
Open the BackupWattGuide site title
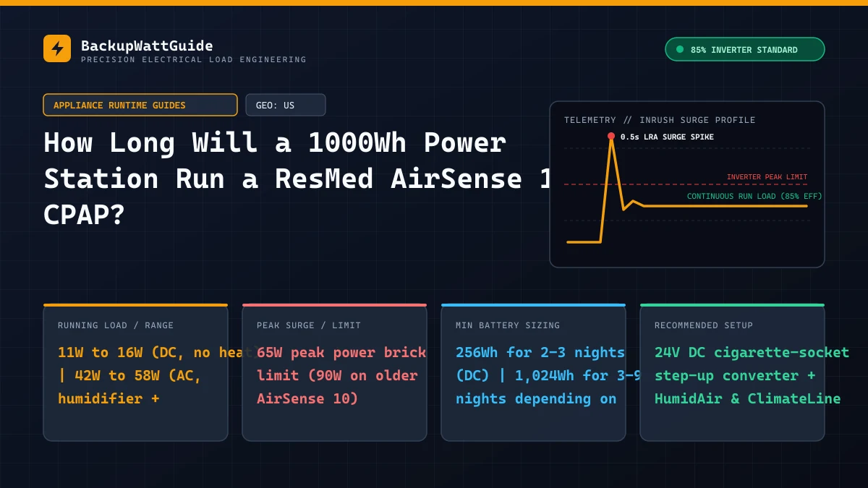[147, 46]
